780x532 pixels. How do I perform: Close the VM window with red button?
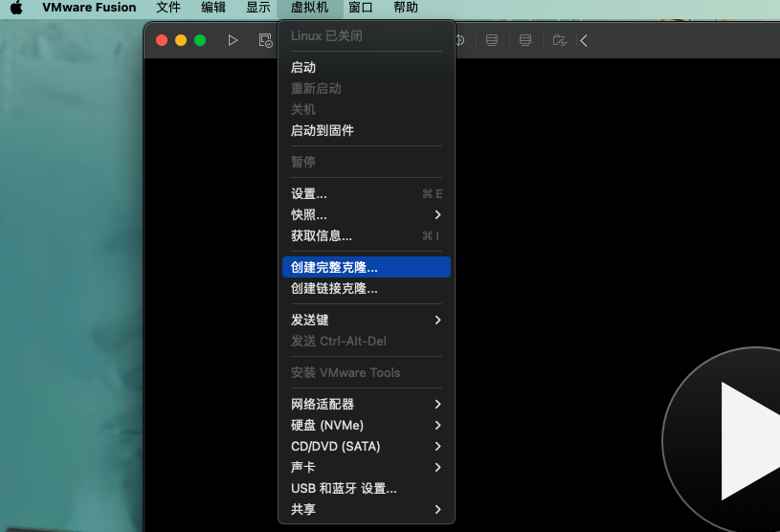[x=162, y=40]
